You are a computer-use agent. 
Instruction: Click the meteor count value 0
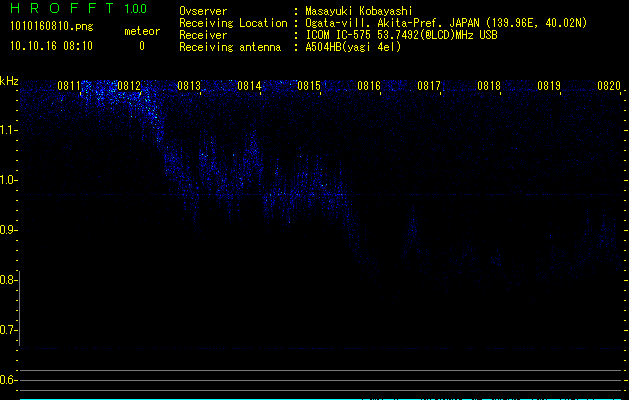142,46
